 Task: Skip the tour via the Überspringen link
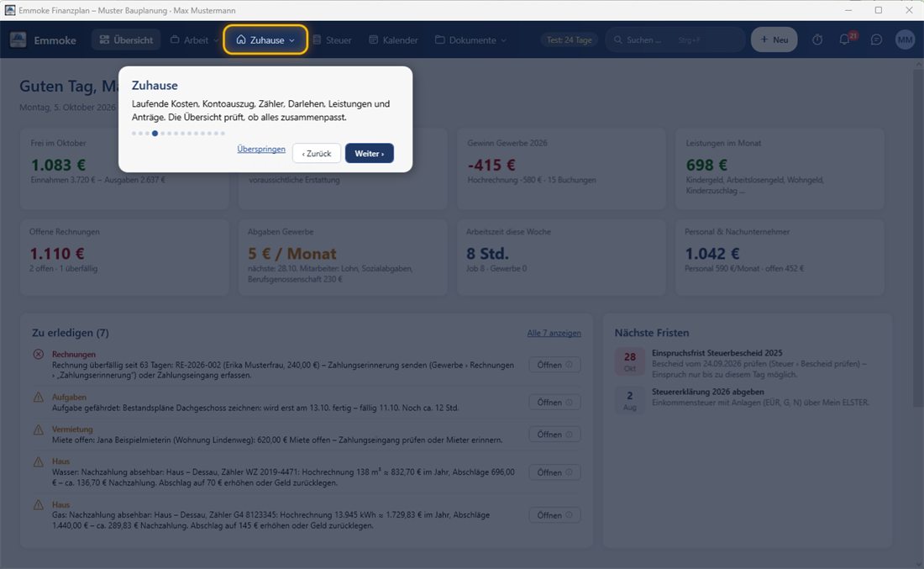[261, 149]
